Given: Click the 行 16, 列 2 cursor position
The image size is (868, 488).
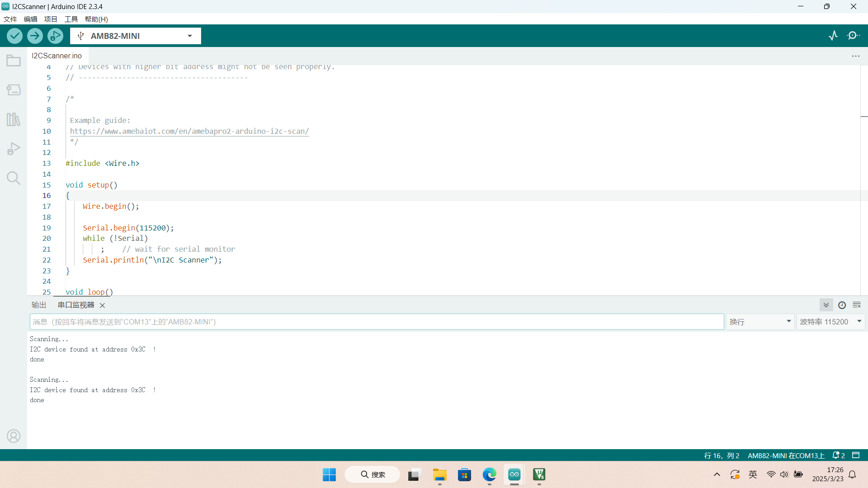Looking at the screenshot, I should pos(722,455).
